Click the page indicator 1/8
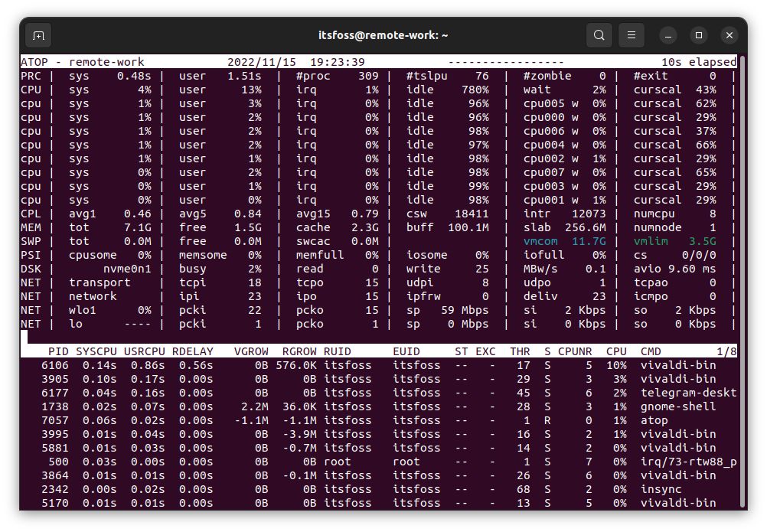This screenshot has height=532, width=767. point(726,351)
